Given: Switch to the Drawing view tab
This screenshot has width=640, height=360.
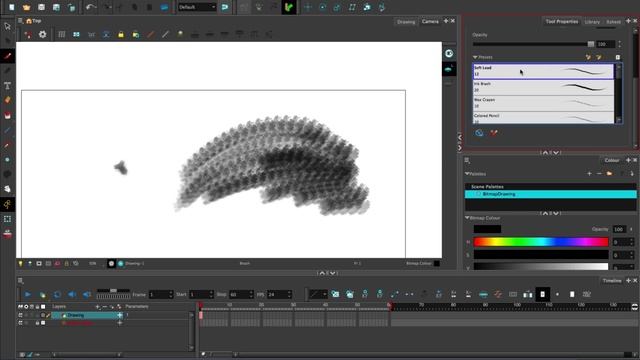Looking at the screenshot, I should coord(406,22).
